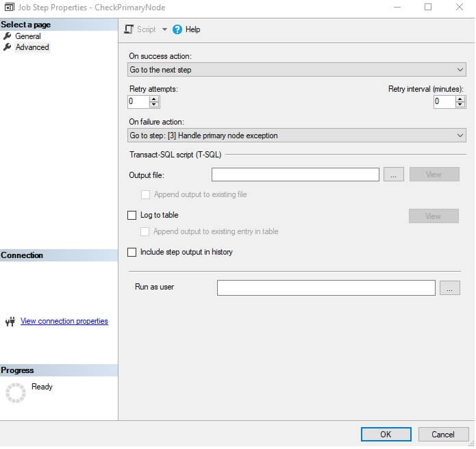Click the blue Help question mark icon

coord(177,29)
